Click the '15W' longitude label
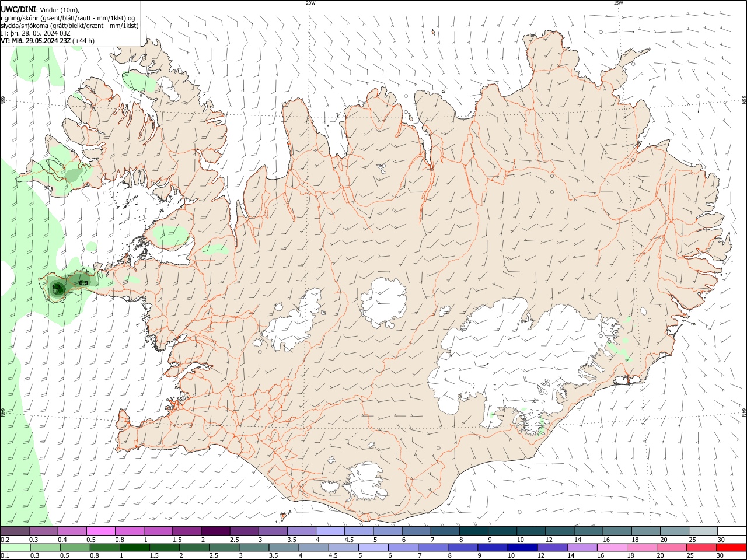Viewport: 747px width, 560px height. coord(618,3)
